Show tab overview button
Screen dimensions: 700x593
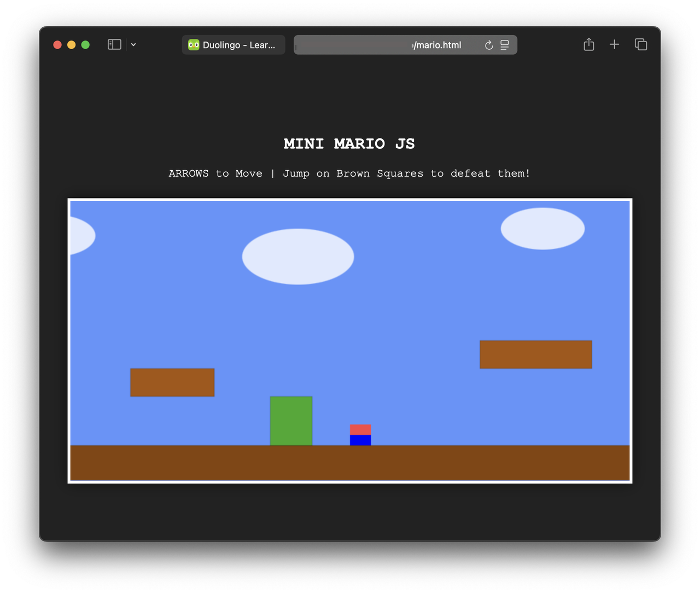coord(641,44)
